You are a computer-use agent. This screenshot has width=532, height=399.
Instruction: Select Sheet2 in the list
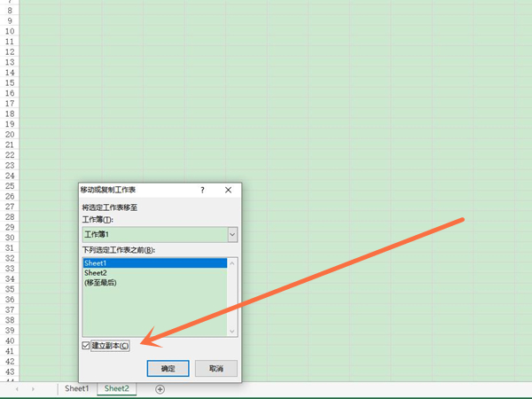[155, 273]
